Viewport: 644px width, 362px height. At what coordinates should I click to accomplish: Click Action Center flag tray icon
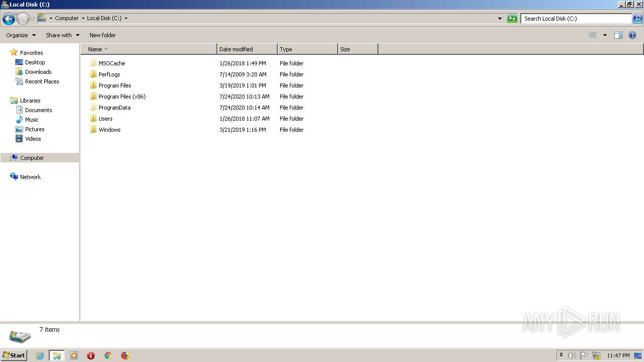pyautogui.click(x=584, y=355)
